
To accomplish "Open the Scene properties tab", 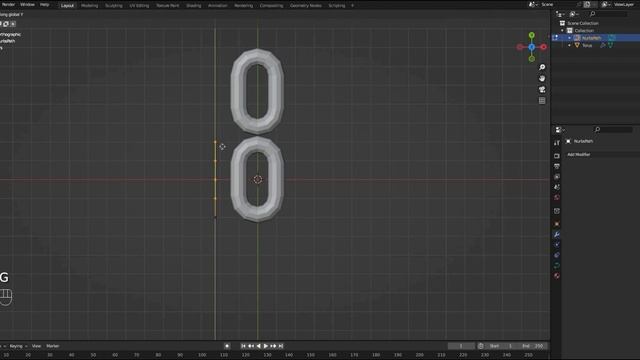I will (557, 187).
